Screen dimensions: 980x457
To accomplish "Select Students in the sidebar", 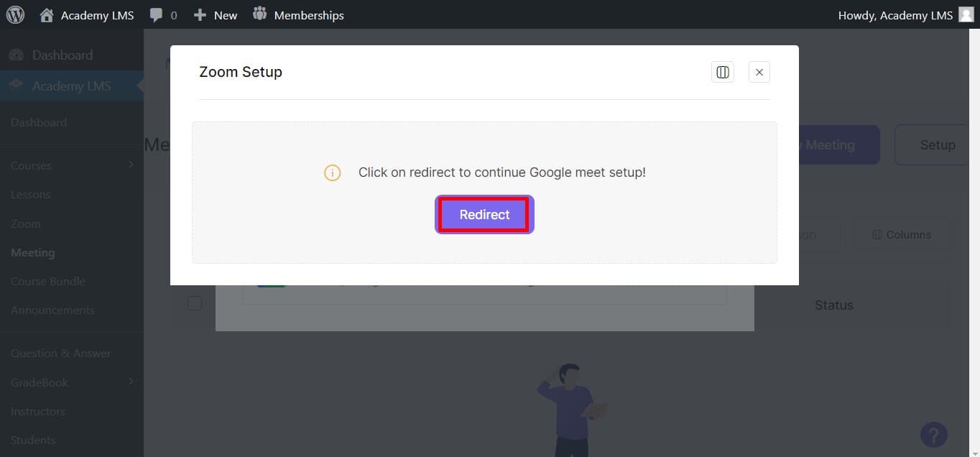I will tap(33, 440).
